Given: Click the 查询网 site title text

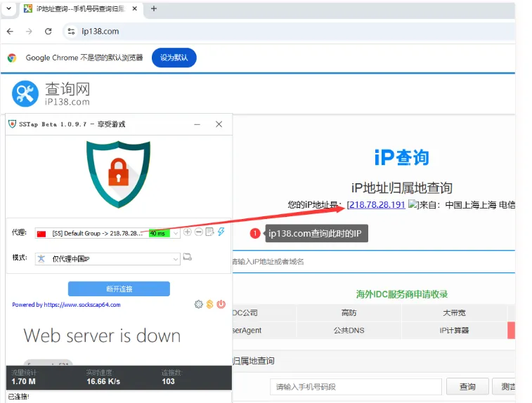Looking at the screenshot, I should click(x=67, y=88).
